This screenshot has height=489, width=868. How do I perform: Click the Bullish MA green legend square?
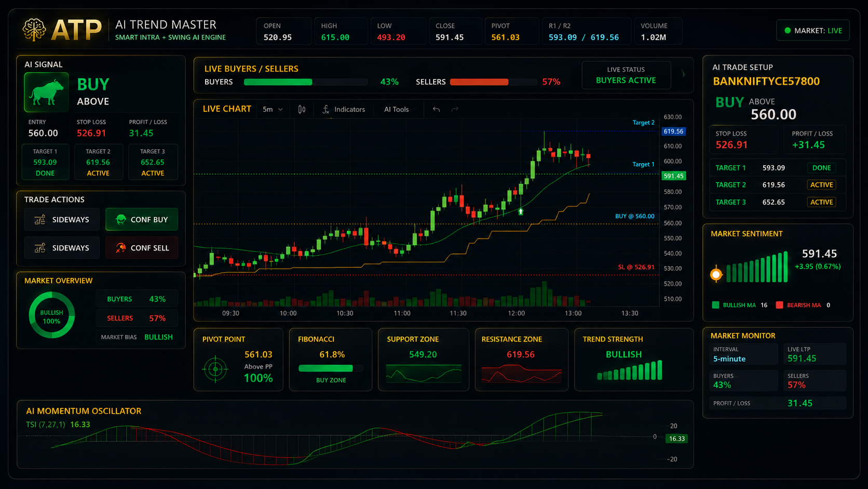[716, 305]
